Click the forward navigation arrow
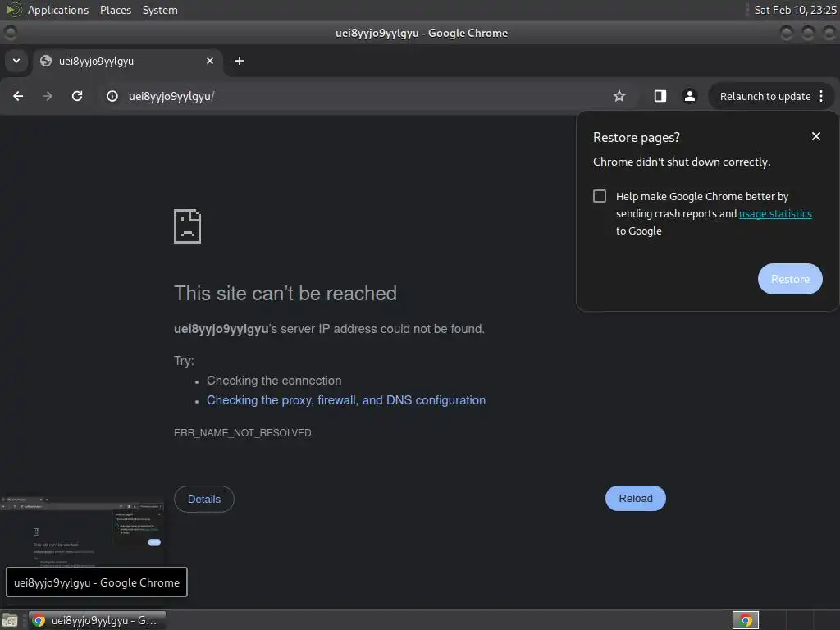 click(48, 96)
